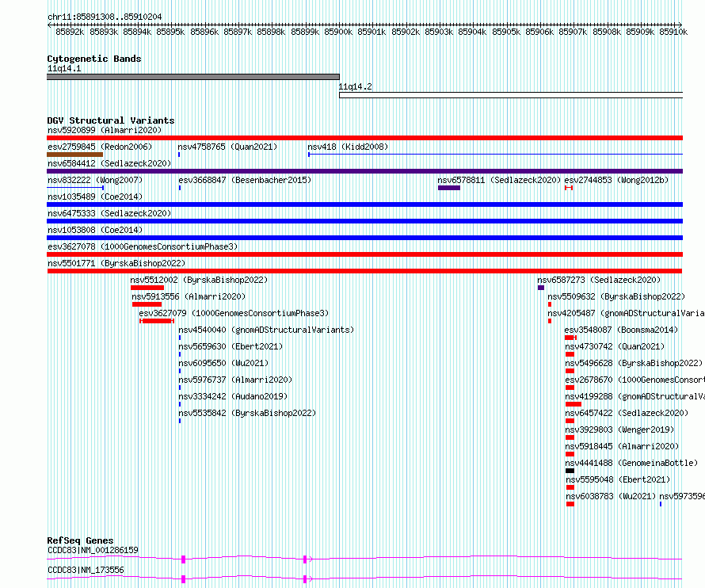Click the 85900k position on the ruler
This screenshot has width=705, height=588.
(338, 32)
